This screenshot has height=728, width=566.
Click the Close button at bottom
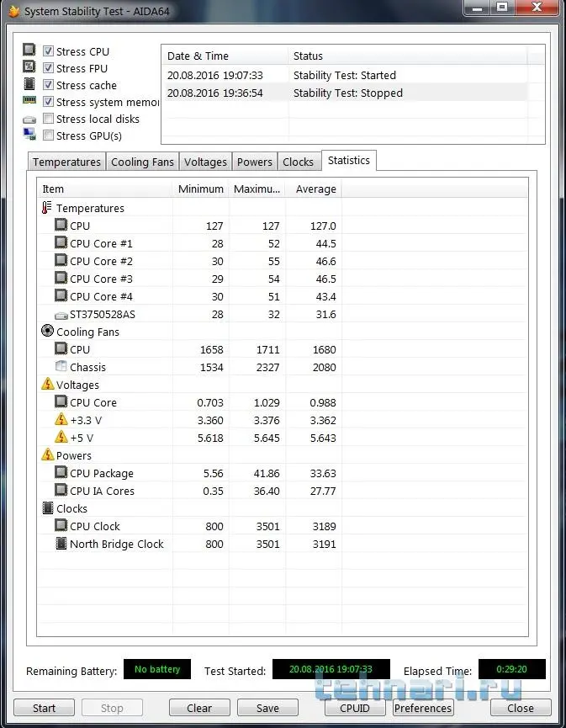(x=521, y=708)
